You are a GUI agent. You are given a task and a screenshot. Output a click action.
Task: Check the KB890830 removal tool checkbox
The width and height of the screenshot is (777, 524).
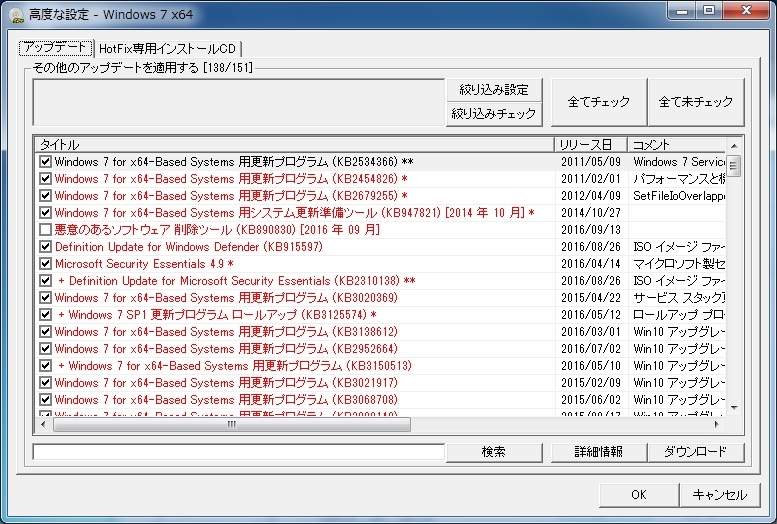[46, 230]
